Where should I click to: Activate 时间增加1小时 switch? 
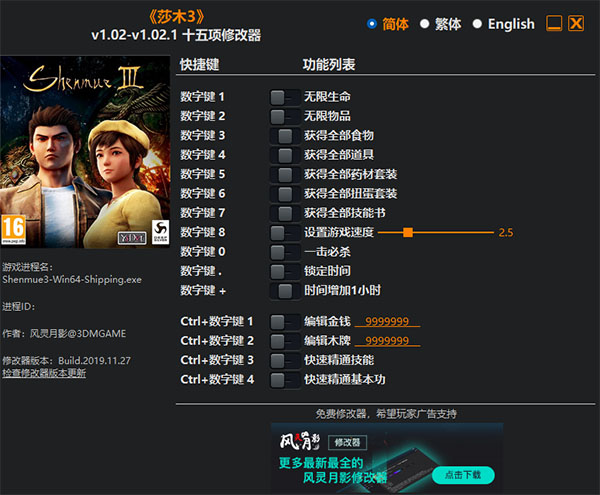(x=284, y=291)
